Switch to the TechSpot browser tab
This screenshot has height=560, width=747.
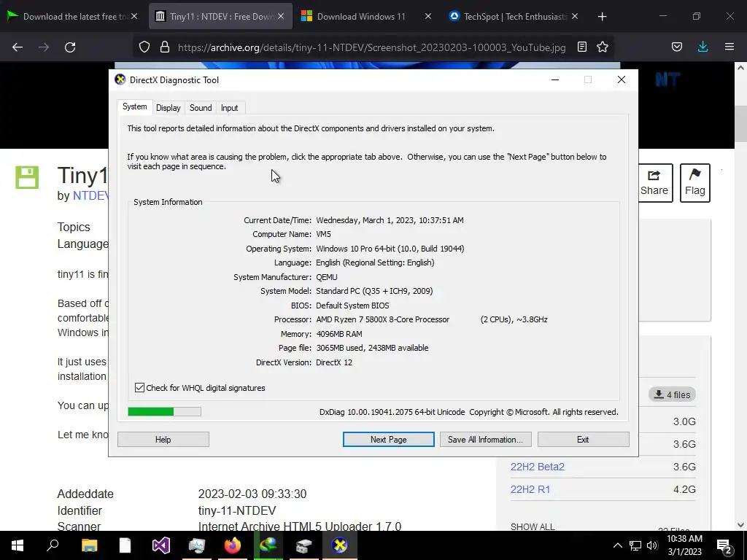tap(514, 17)
